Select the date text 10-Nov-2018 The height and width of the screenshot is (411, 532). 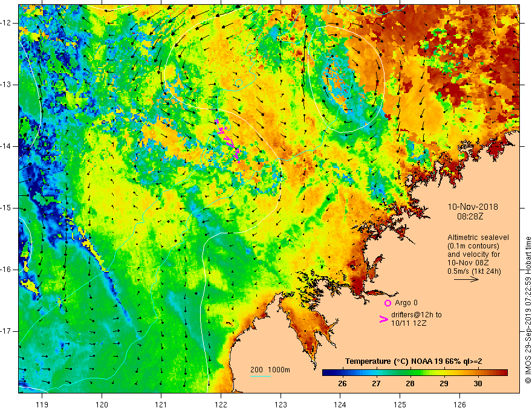473,207
